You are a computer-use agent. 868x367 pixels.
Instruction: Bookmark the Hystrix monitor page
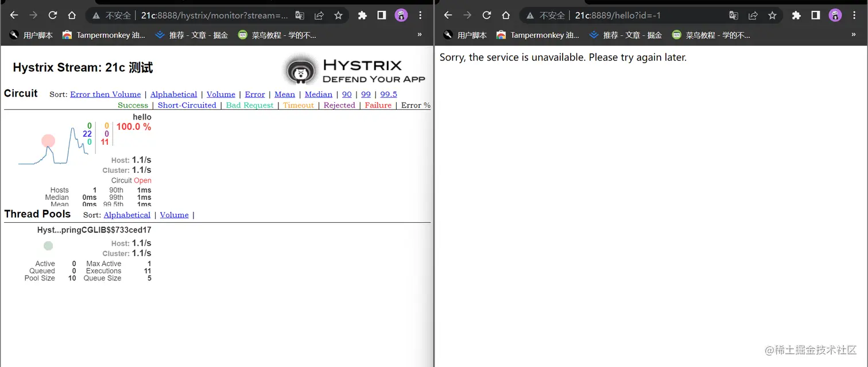click(339, 16)
